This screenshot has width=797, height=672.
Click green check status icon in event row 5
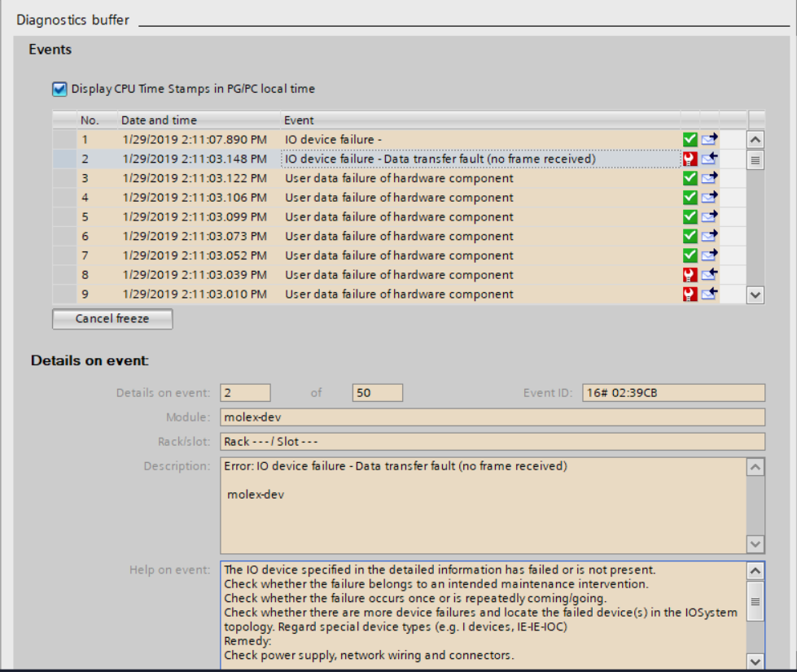(690, 216)
